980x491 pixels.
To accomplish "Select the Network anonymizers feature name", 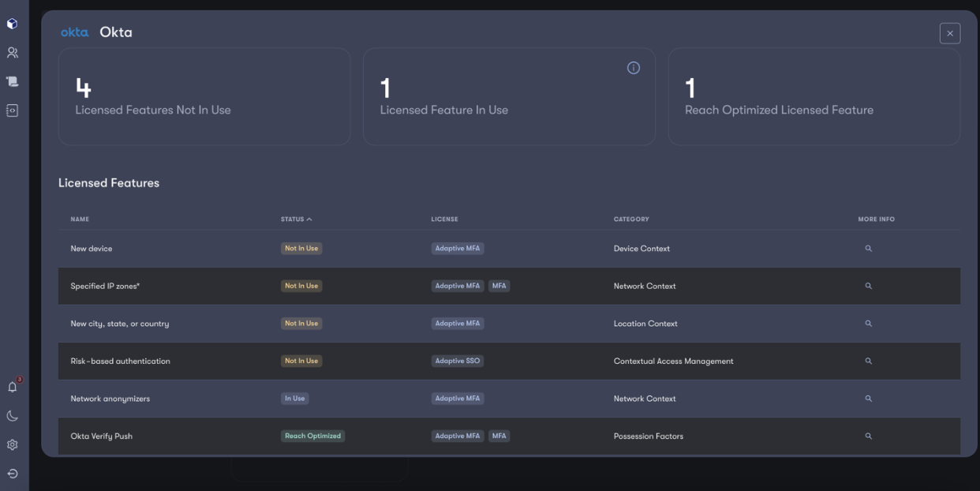I will pos(110,399).
